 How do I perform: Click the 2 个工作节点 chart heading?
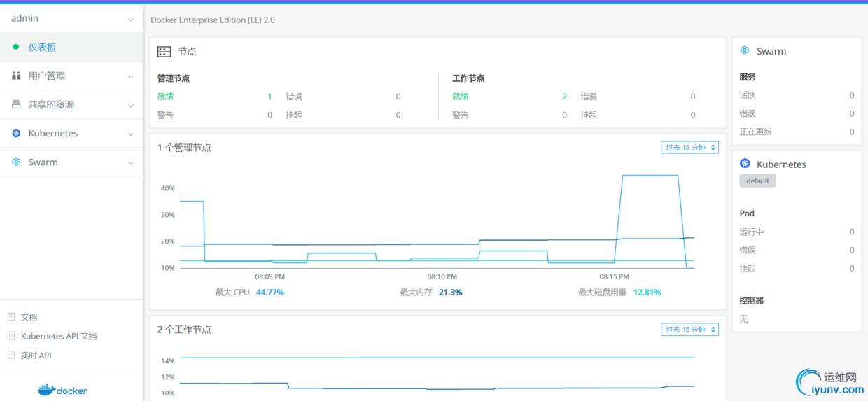tap(184, 329)
